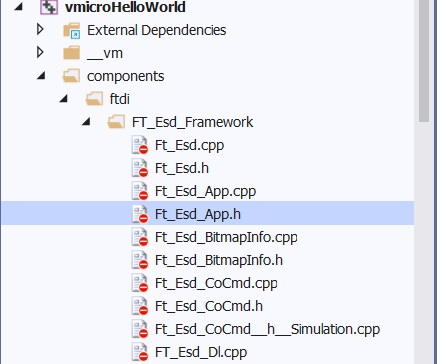Collapse the vmicroHelloWorld project node
The width and height of the screenshot is (440, 364).
coord(19,7)
